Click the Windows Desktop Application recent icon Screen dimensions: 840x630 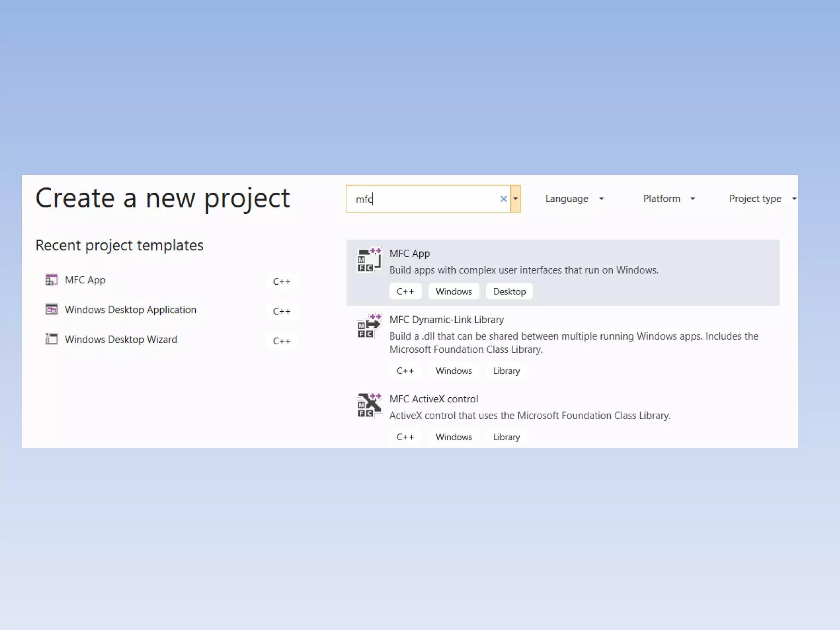pyautogui.click(x=51, y=310)
